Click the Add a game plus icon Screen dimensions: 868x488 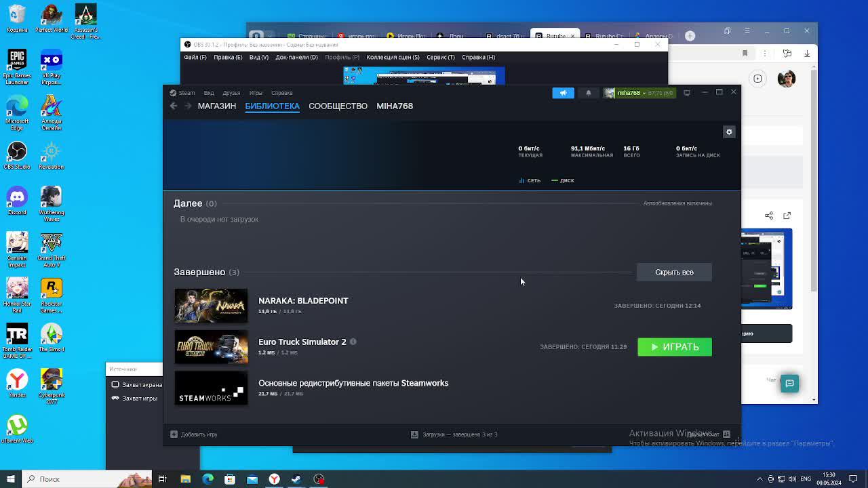tap(174, 434)
